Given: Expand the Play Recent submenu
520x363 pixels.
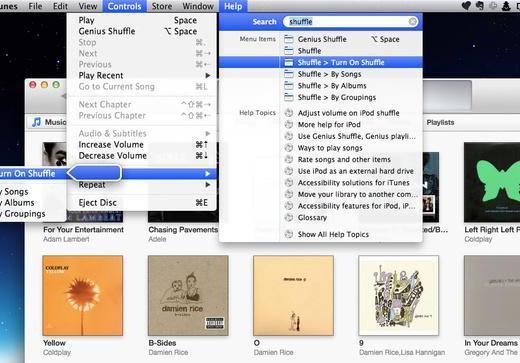Looking at the screenshot, I should tap(142, 75).
